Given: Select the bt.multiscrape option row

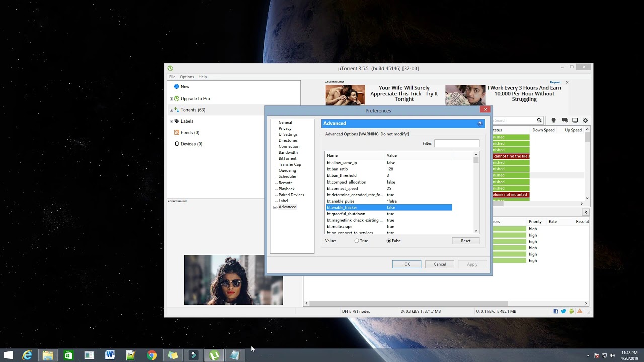Looking at the screenshot, I should coord(389,226).
